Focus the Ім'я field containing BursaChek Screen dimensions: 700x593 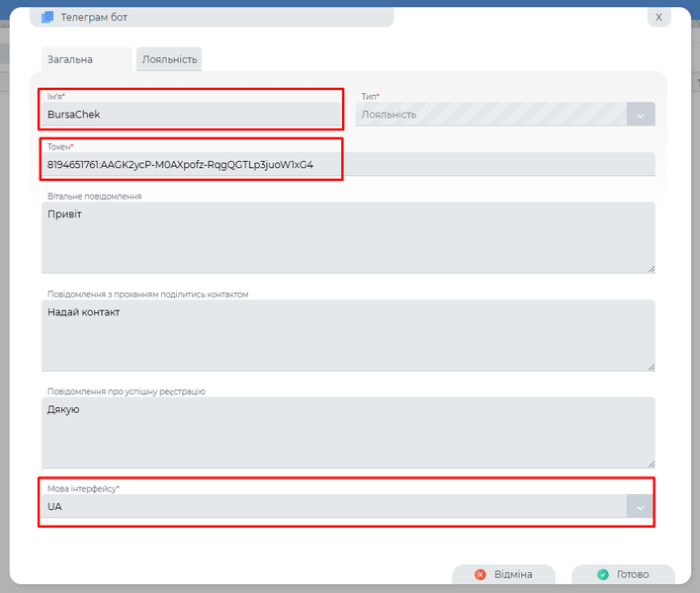pos(191,115)
